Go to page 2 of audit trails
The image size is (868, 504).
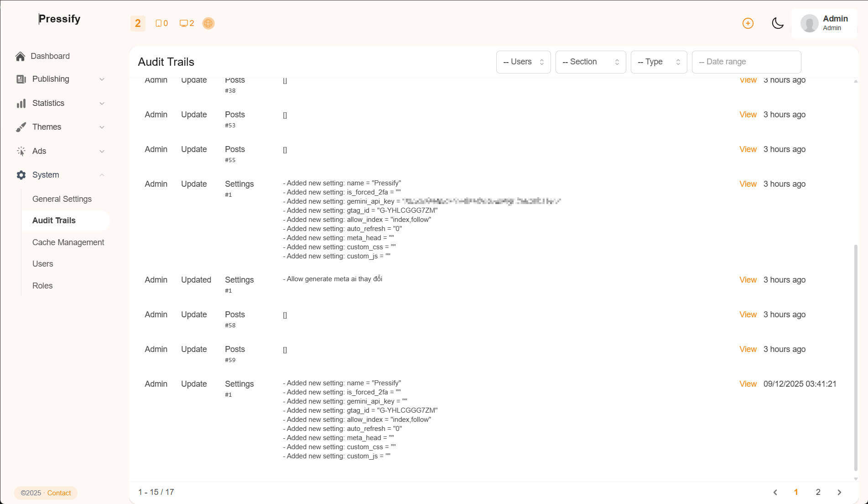point(818,492)
